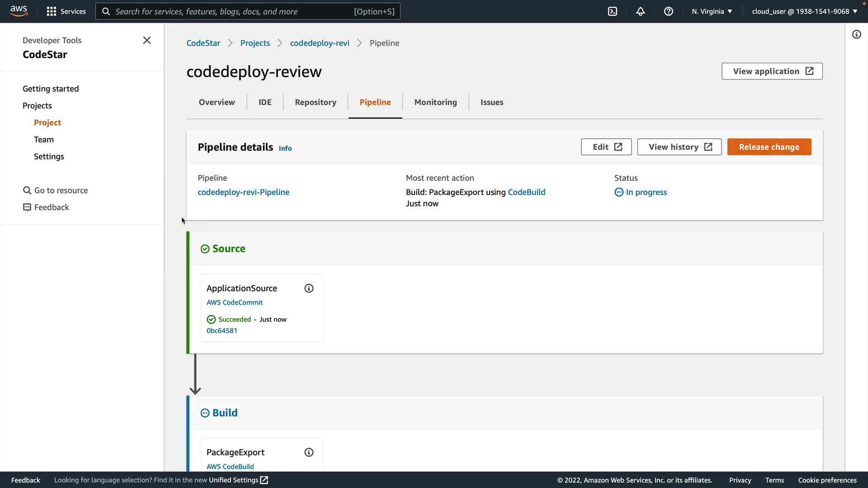Open commit 0bc64581 link

[222, 331]
